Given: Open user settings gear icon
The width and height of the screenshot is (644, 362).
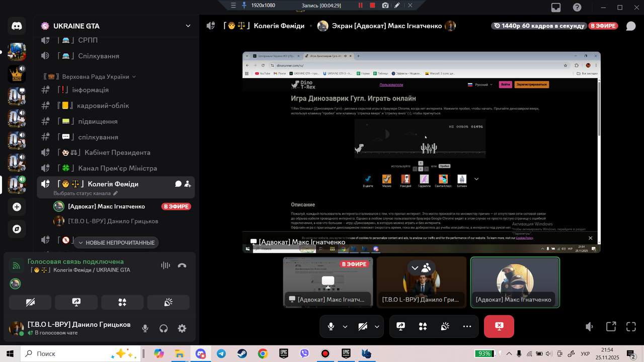Looking at the screenshot, I should (182, 328).
